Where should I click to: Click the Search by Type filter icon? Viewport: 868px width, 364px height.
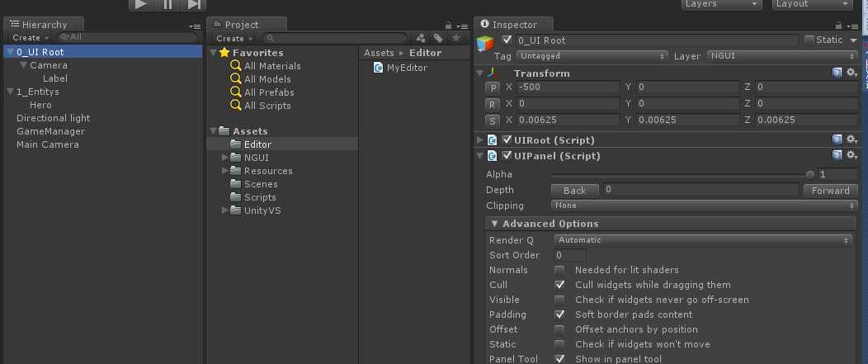tap(421, 38)
